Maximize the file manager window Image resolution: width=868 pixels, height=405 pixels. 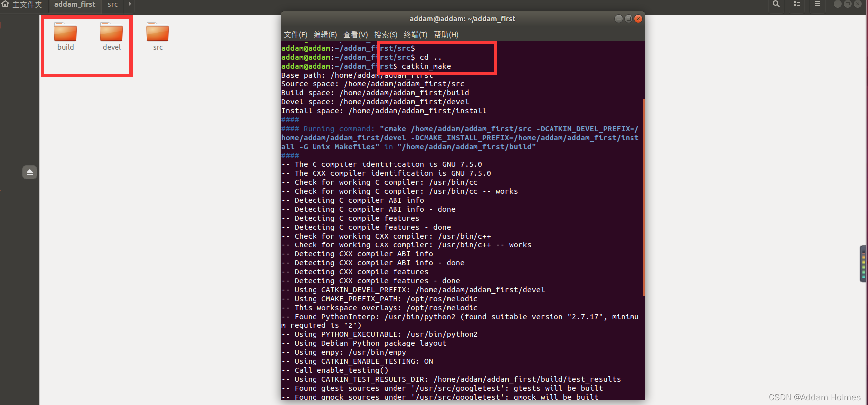tap(848, 4)
